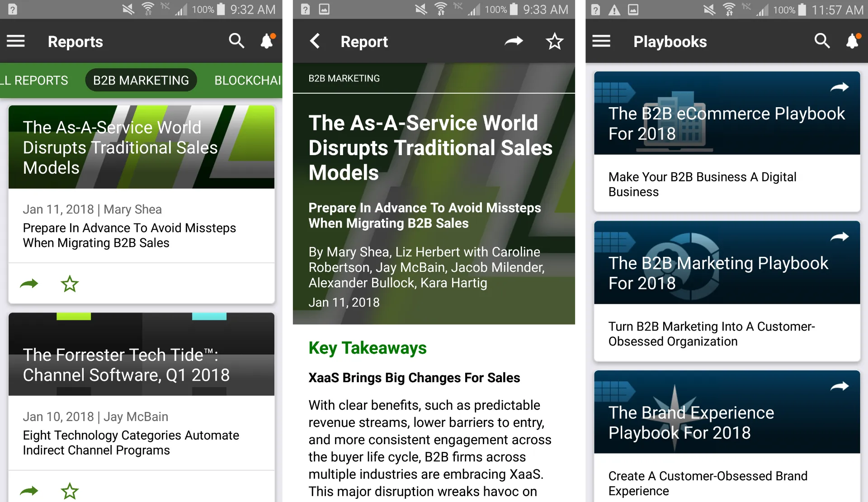The width and height of the screenshot is (868, 502).
Task: Star the open report in header
Action: 555,41
